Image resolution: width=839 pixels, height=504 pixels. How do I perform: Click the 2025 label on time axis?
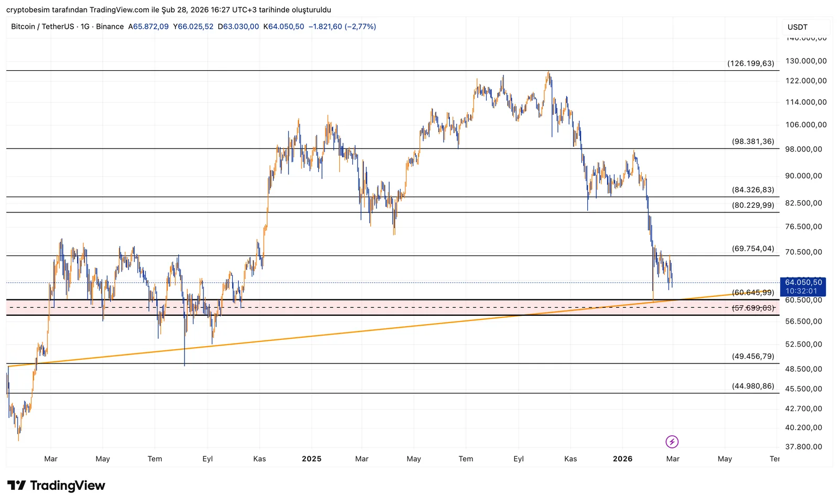(x=311, y=459)
